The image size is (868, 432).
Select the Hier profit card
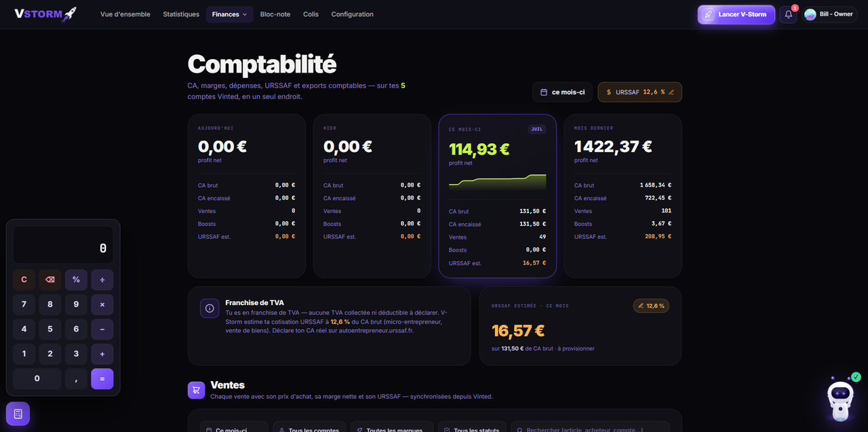coord(372,196)
